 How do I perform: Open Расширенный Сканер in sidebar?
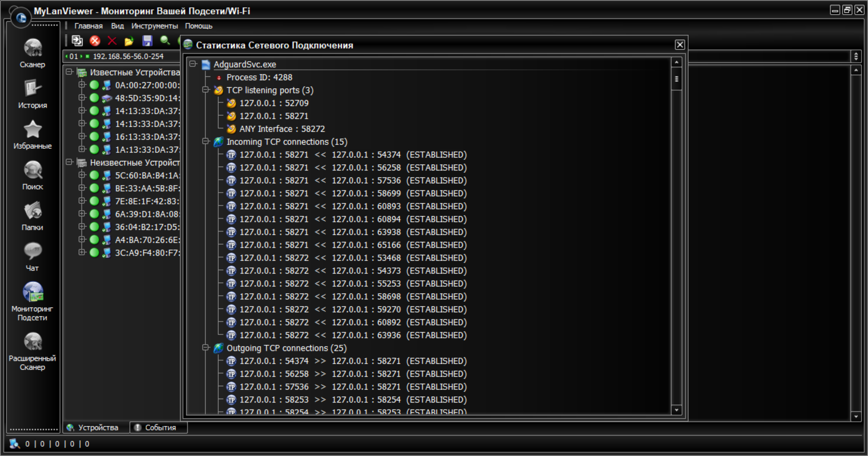click(33, 351)
